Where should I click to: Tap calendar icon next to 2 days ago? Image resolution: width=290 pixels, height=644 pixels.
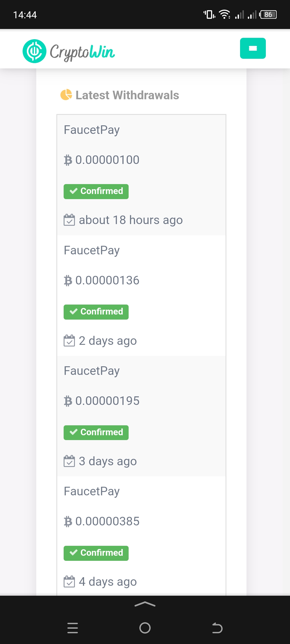(x=69, y=341)
